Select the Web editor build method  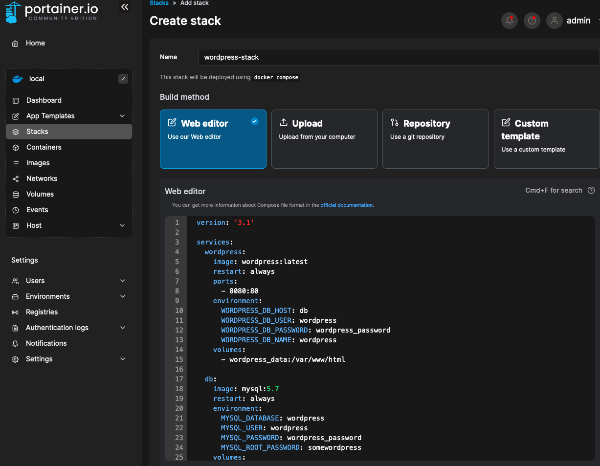tap(213, 139)
